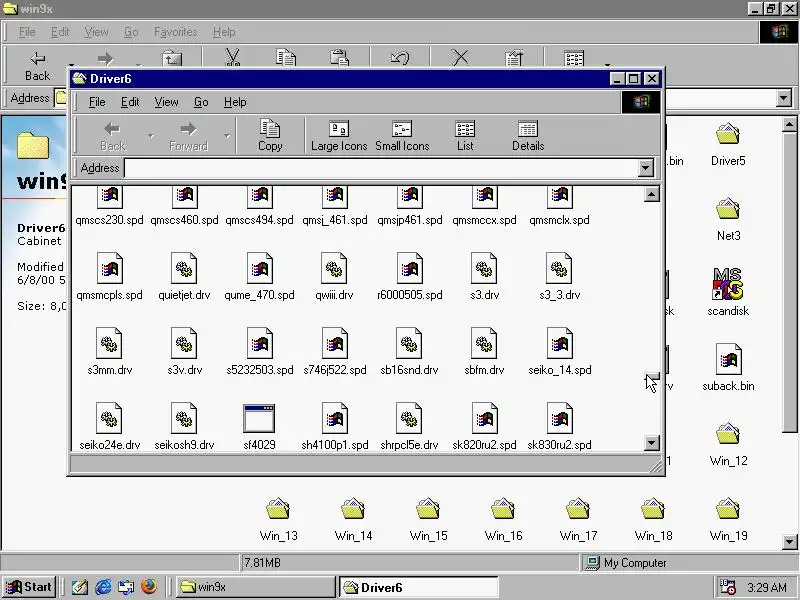Switch to win9x taskbar button

pos(255,587)
